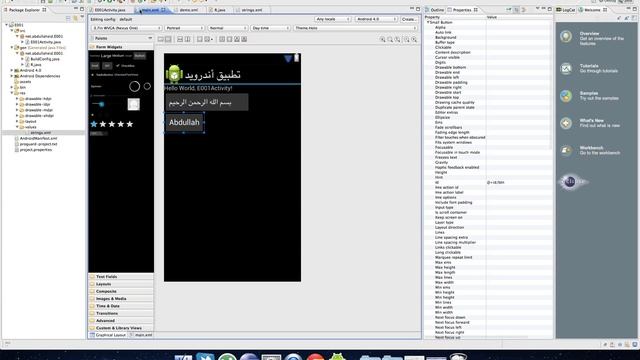
Task: Click the first layout toolbar icon after Palette
Action: 161,39
